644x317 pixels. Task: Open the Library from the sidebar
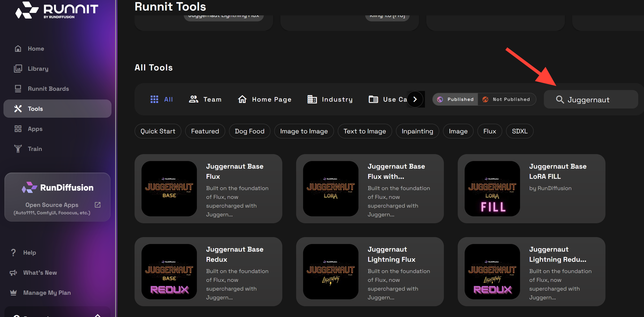point(18,68)
